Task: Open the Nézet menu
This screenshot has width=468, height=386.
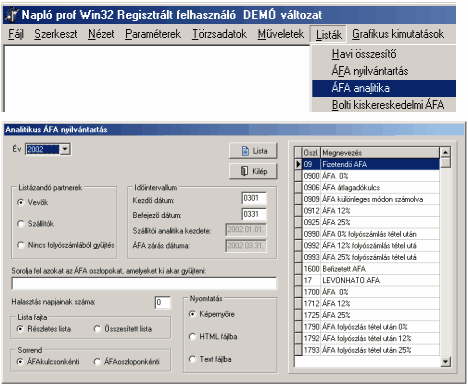Action: click(x=101, y=34)
